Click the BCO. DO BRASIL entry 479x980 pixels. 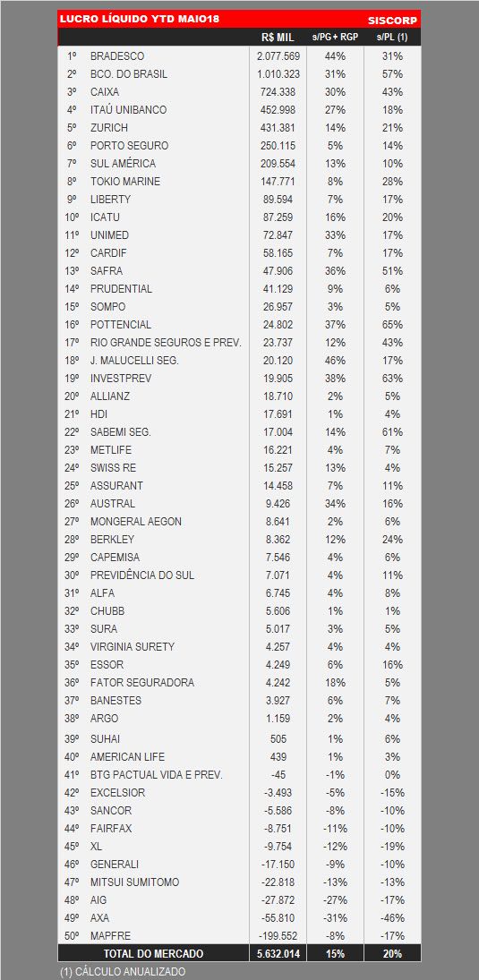click(x=128, y=73)
